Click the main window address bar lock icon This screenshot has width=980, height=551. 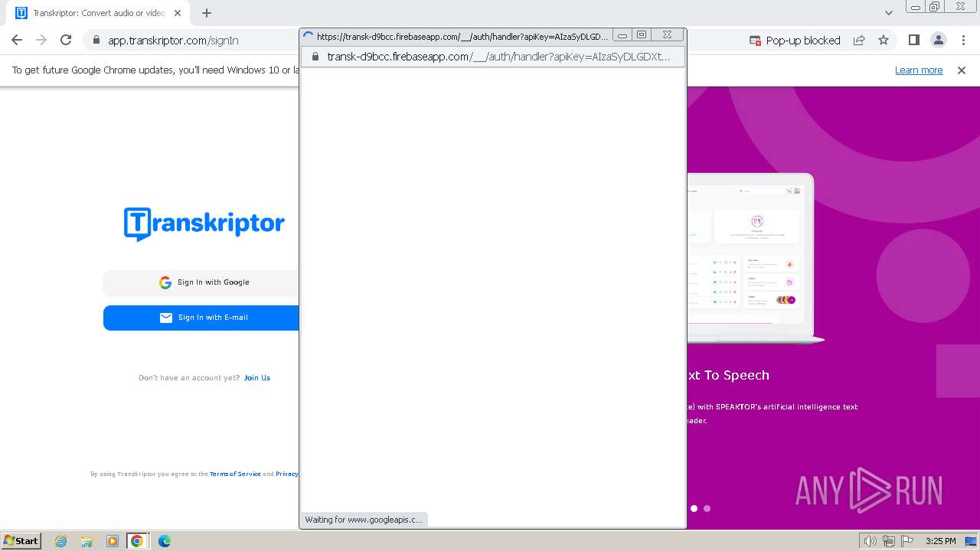point(96,41)
